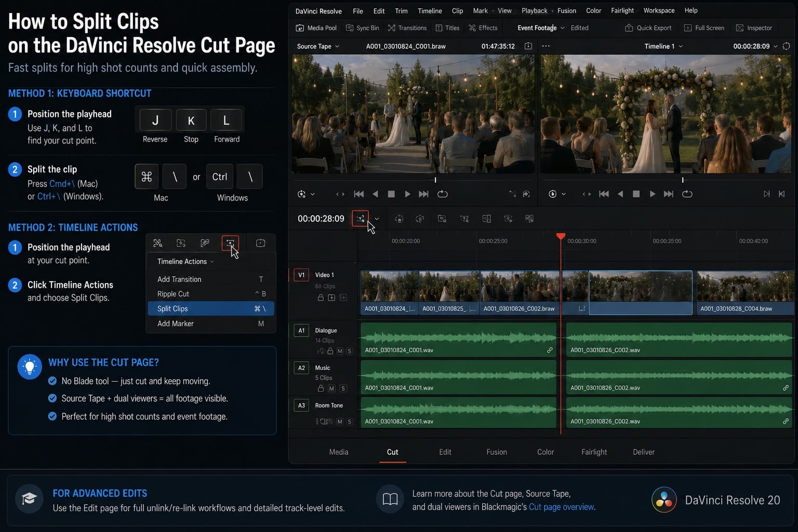Select clip A001_03010826_C002.braw on Video 1
Image resolution: width=798 pixels, height=532 pixels.
pyautogui.click(x=520, y=292)
